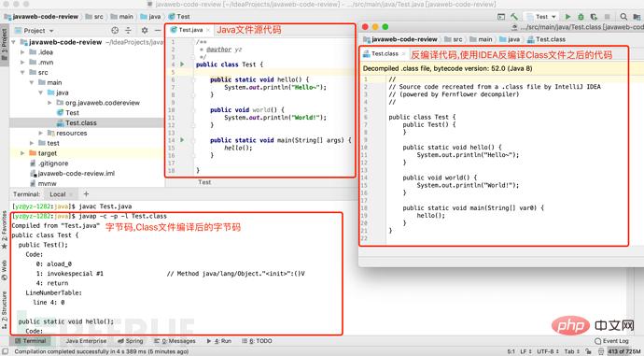Image resolution: width=644 pixels, height=356 pixels.
Task: Click the memory indicator 413 of 725M
Action: tap(624, 351)
